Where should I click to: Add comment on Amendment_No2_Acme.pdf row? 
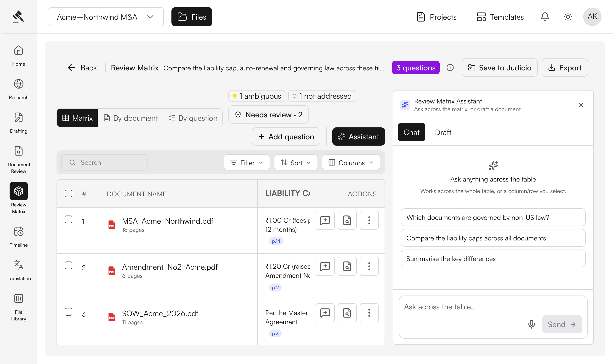[x=325, y=266]
